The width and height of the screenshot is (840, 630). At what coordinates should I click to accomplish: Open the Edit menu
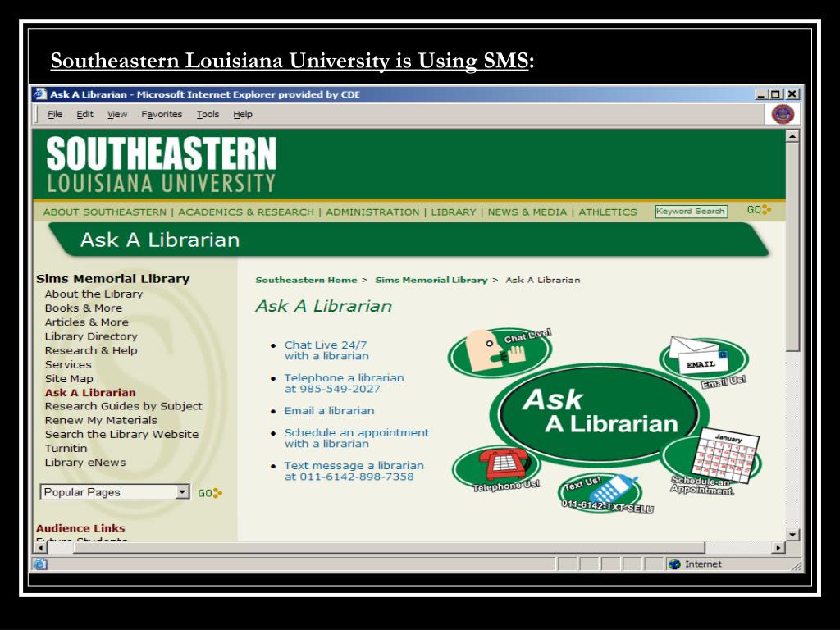point(84,114)
